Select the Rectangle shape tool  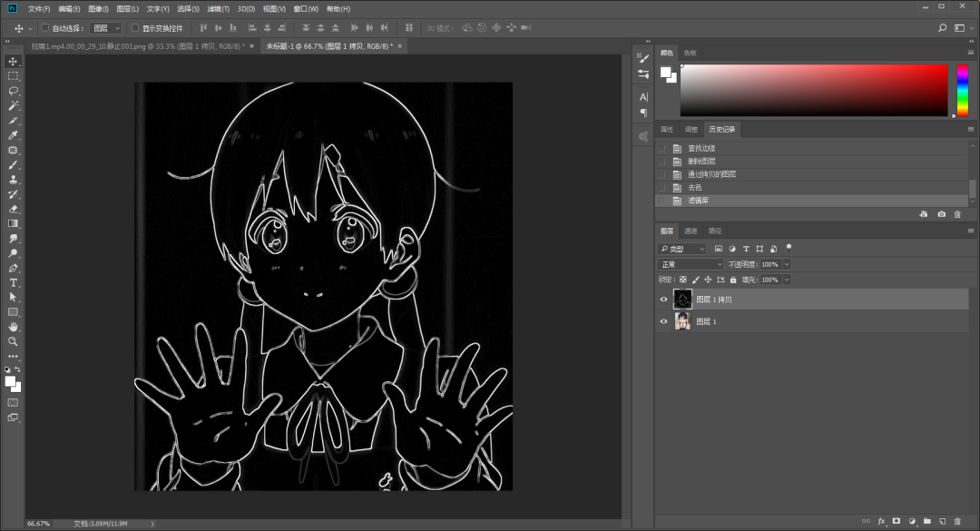(x=13, y=312)
